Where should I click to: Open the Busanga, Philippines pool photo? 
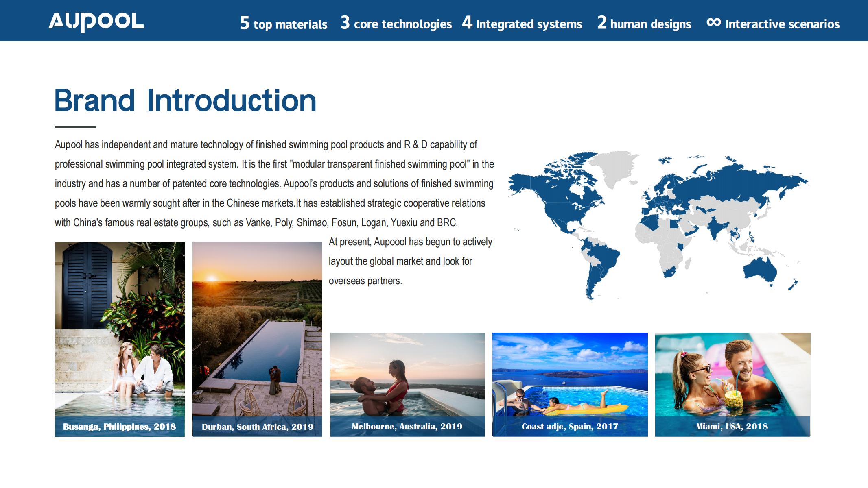coord(120,339)
